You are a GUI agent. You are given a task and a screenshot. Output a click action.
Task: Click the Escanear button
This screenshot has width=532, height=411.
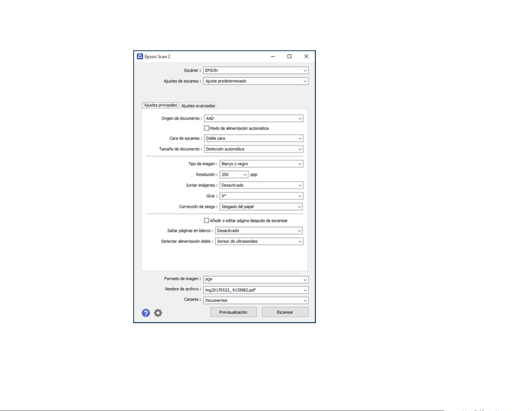tap(285, 312)
